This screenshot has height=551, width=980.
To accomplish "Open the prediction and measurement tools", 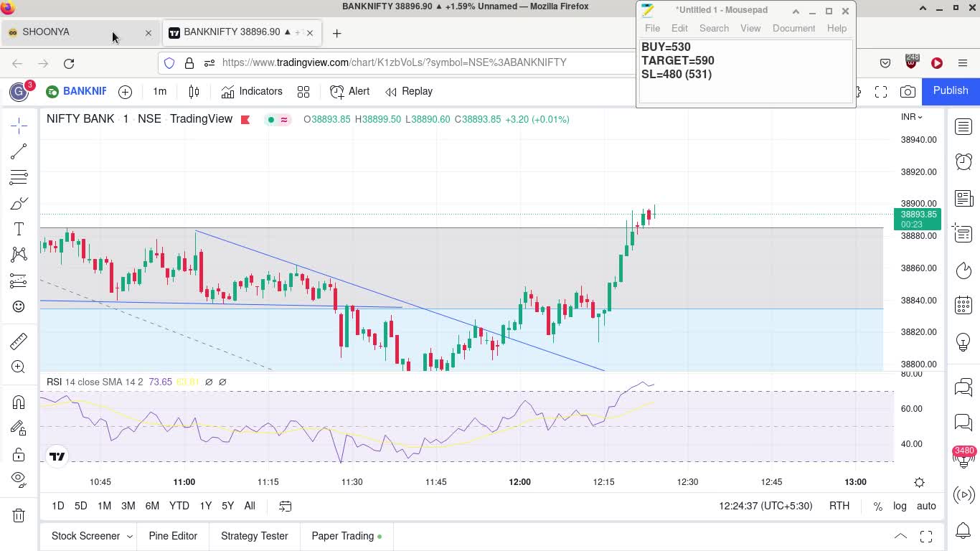I will tap(19, 281).
